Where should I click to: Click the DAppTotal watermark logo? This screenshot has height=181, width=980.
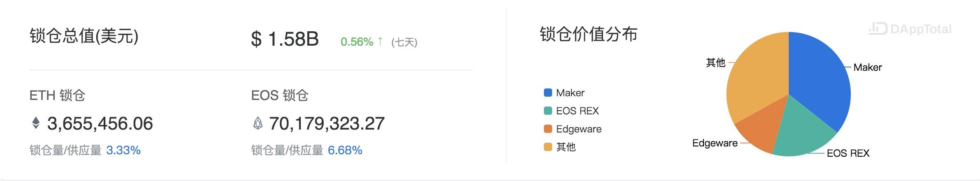tap(910, 29)
